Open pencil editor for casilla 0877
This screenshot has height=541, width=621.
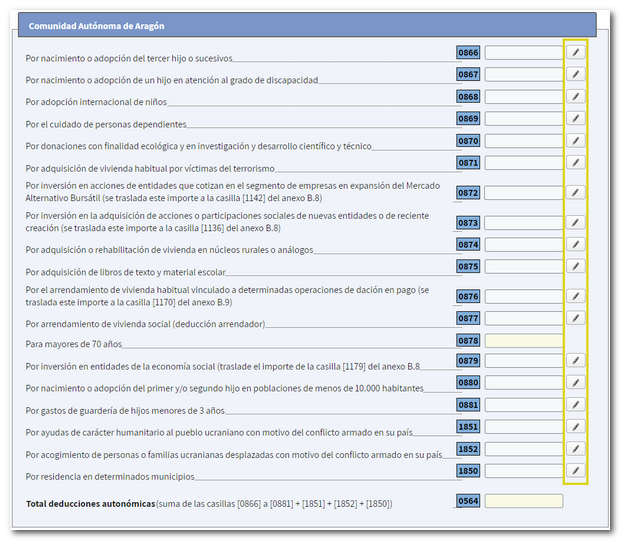(x=575, y=318)
